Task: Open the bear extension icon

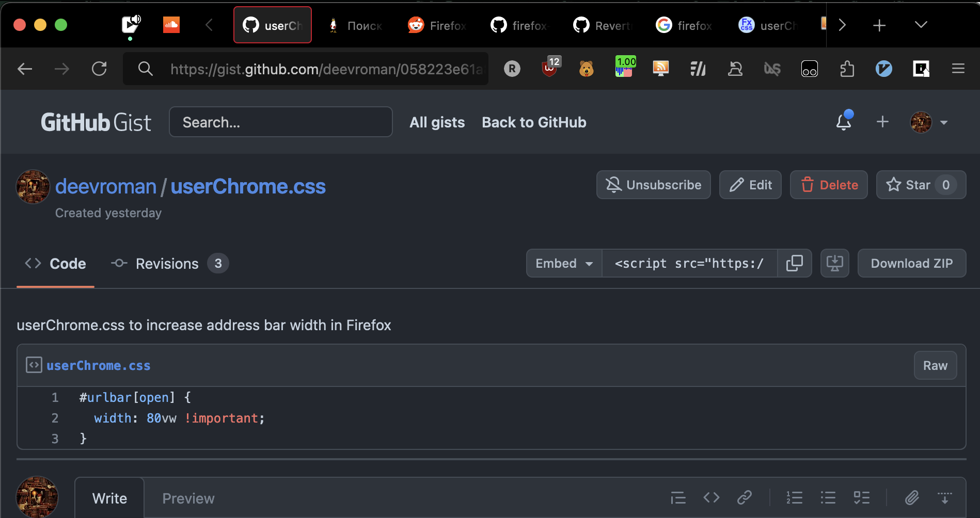Action: [x=587, y=69]
